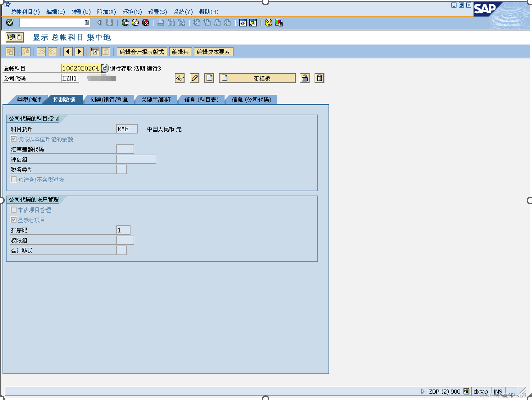The width and height of the screenshot is (532, 400).
Task: Open command field history dropdown
Action: pyautogui.click(x=87, y=23)
